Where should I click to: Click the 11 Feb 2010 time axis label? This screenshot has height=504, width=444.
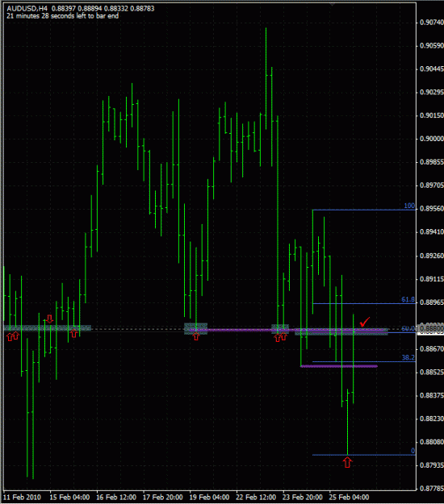pyautogui.click(x=22, y=498)
